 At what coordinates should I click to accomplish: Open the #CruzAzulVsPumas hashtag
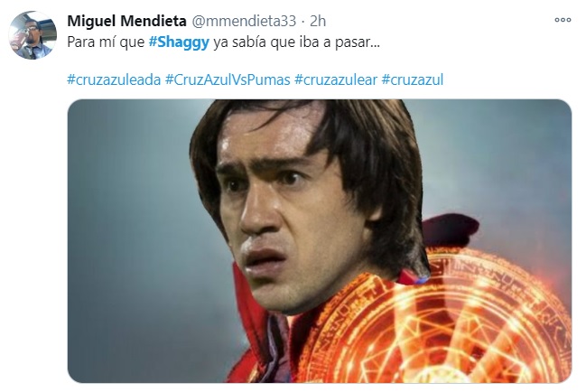[228, 79]
